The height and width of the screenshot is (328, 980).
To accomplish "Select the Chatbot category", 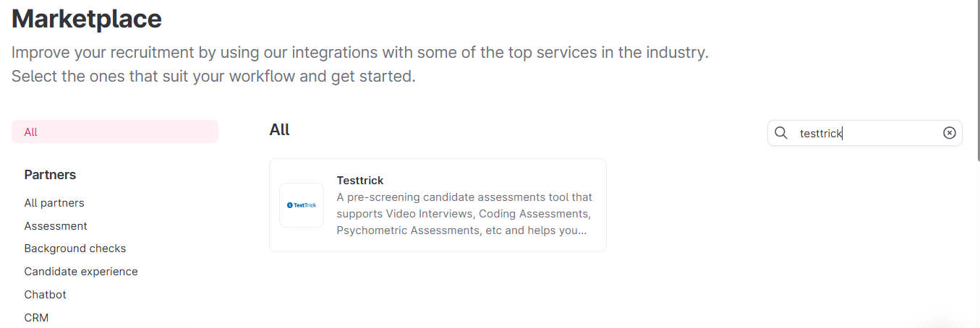I will [x=45, y=295].
